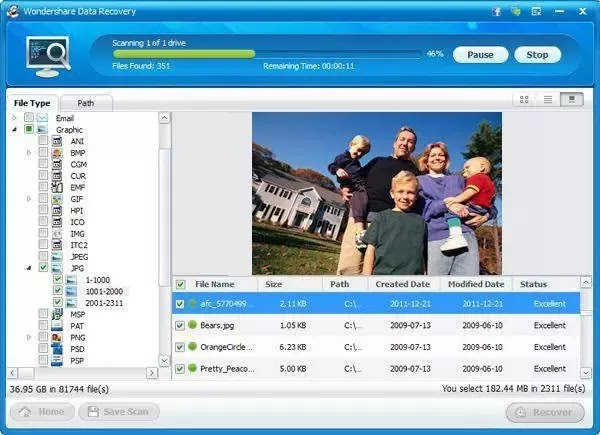Click the green status dot for Bears.jpg
The width and height of the screenshot is (600, 435).
pos(192,325)
